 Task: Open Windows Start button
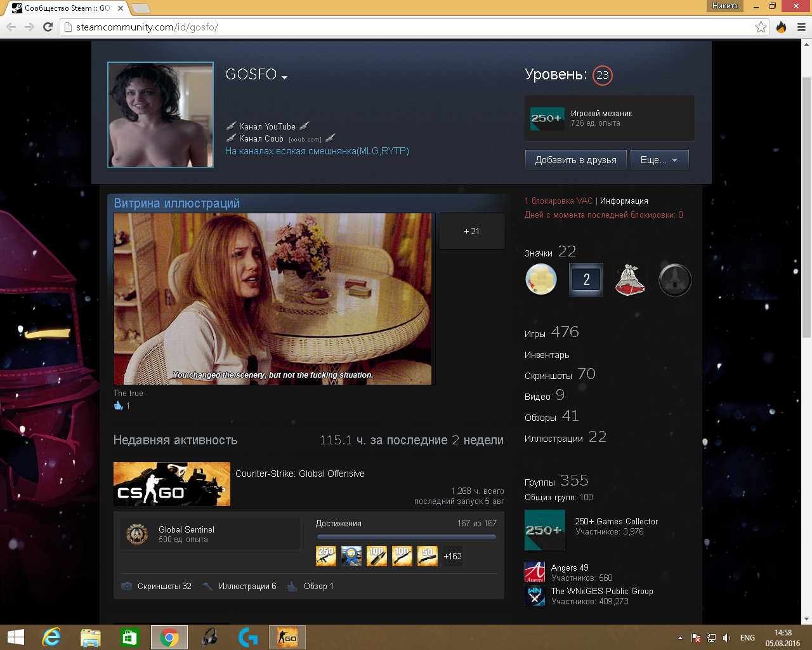pos(15,637)
